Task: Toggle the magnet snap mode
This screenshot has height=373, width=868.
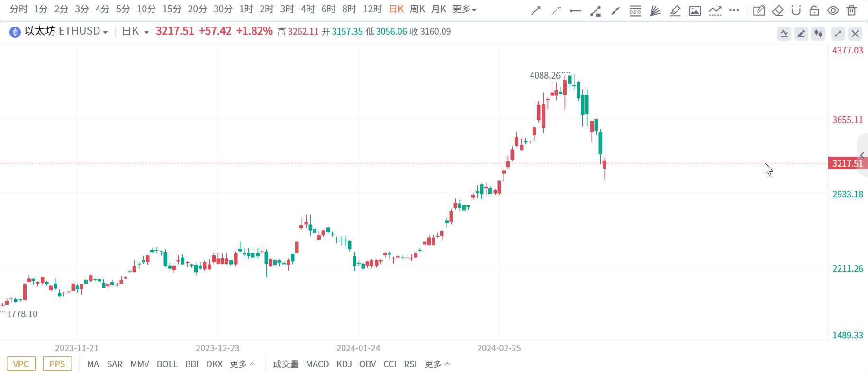Action: (796, 10)
